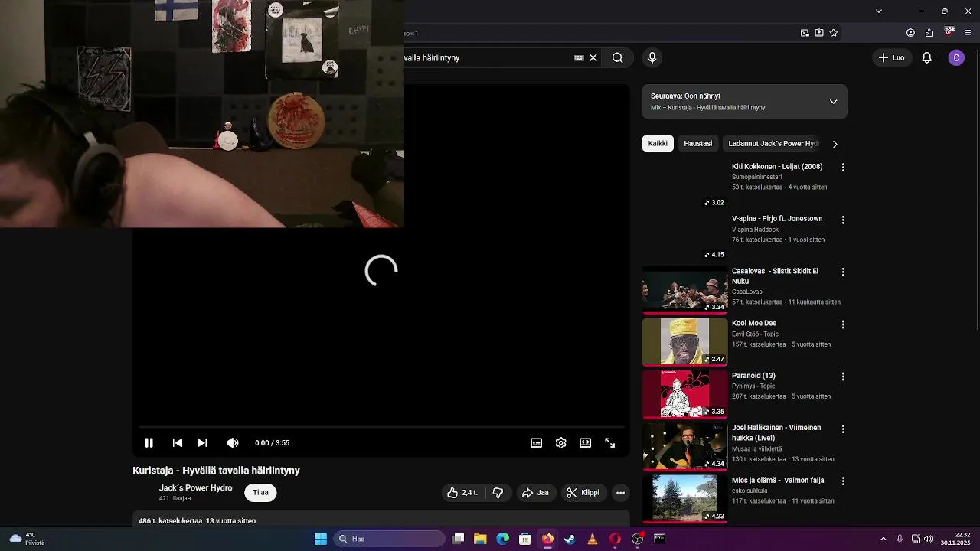The image size is (980, 551).
Task: Open the taskbar clock showing 22.32
Action: [956, 539]
